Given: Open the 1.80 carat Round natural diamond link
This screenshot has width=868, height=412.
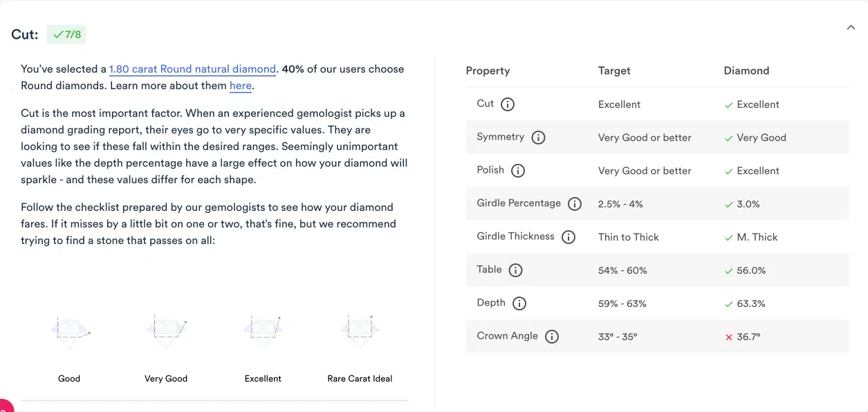Looking at the screenshot, I should (x=192, y=69).
